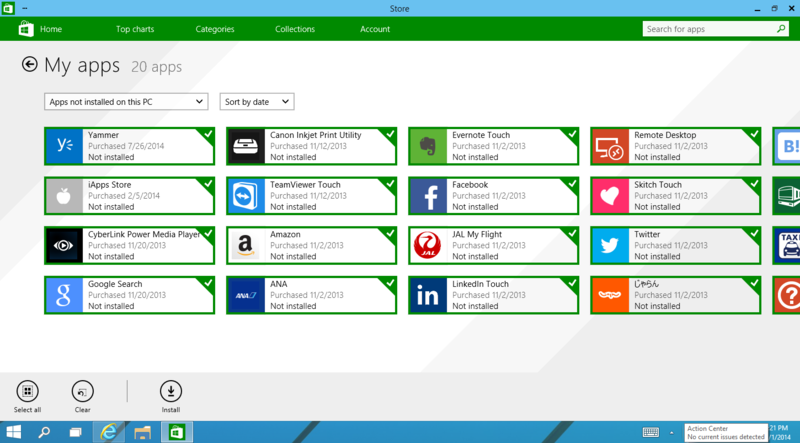The height and width of the screenshot is (443, 800).
Task: Click the Store bag logo icon
Action: 26,29
